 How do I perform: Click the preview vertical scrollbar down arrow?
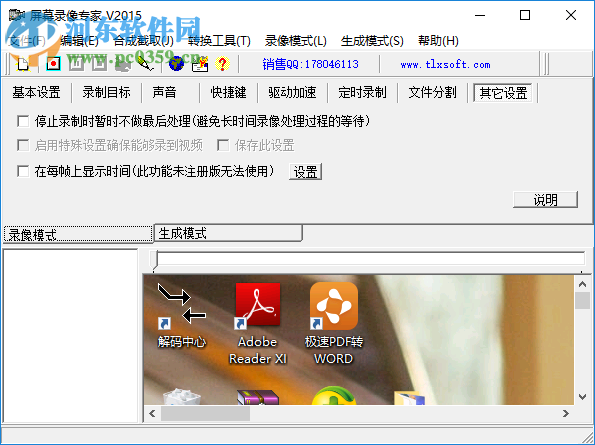click(x=582, y=397)
